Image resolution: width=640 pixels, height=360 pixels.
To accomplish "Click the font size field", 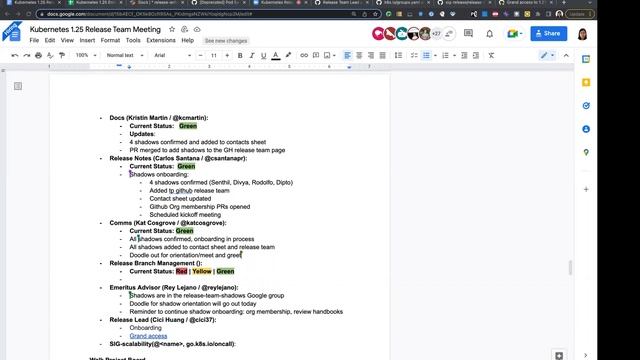I will [x=214, y=56].
